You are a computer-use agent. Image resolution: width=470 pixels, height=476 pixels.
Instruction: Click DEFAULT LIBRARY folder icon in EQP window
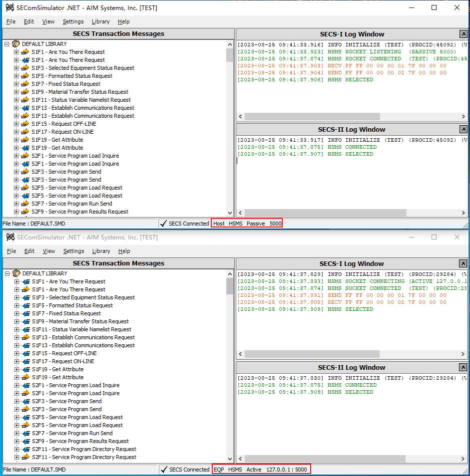(16, 273)
